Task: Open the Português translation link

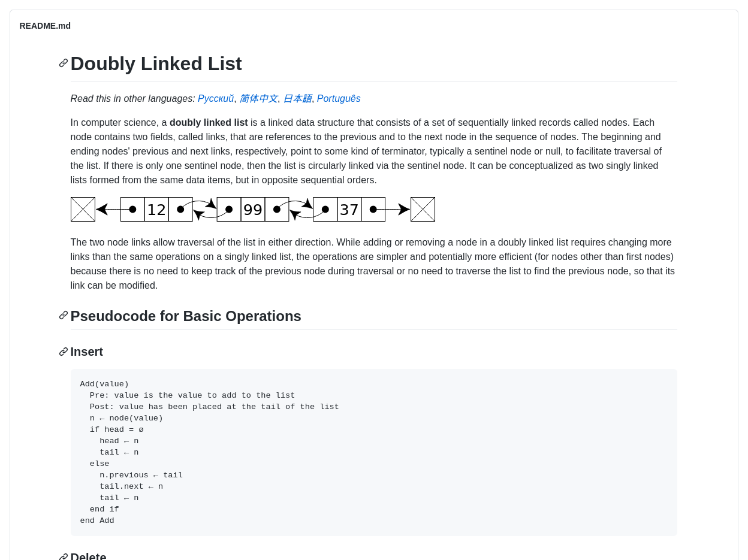Action: click(339, 98)
